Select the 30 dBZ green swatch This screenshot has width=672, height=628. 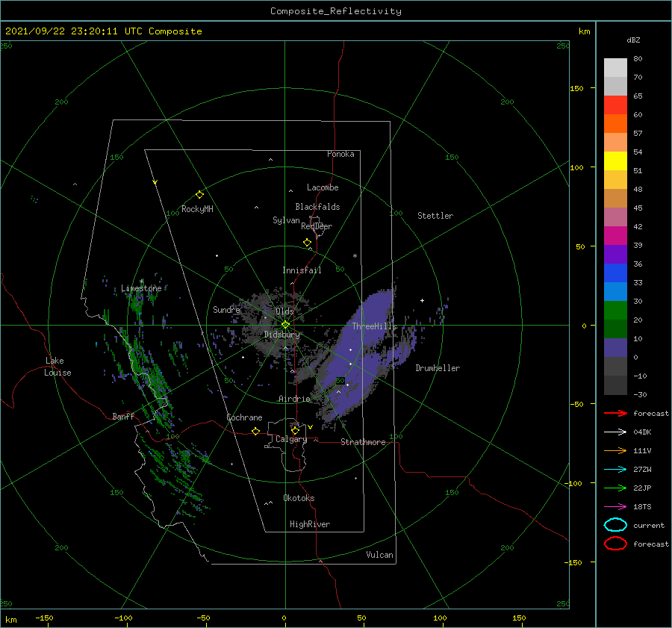[615, 310]
